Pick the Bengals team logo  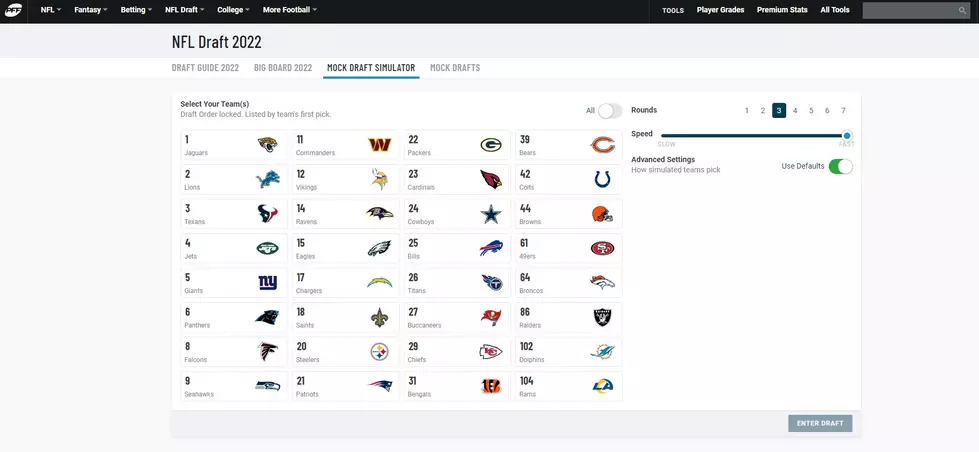491,386
